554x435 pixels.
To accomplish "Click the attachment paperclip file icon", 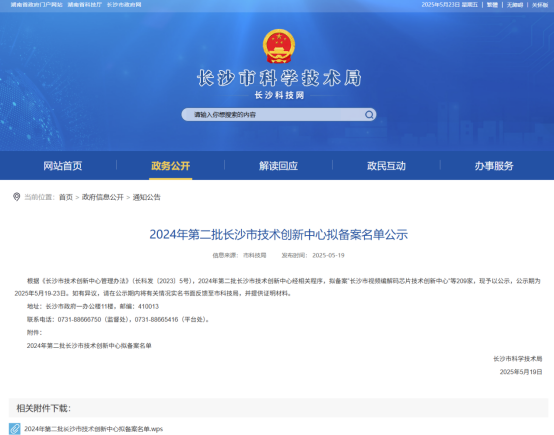I will 14,429.
